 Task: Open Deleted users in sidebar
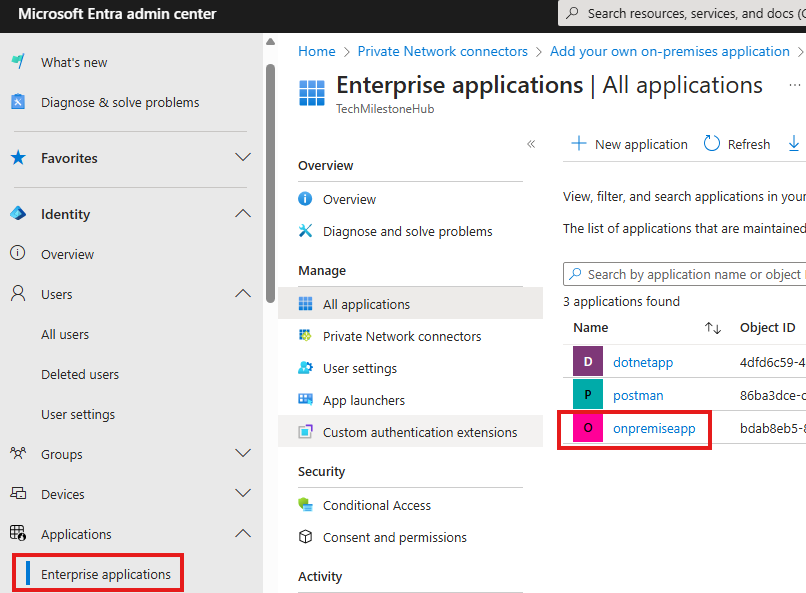click(x=80, y=375)
